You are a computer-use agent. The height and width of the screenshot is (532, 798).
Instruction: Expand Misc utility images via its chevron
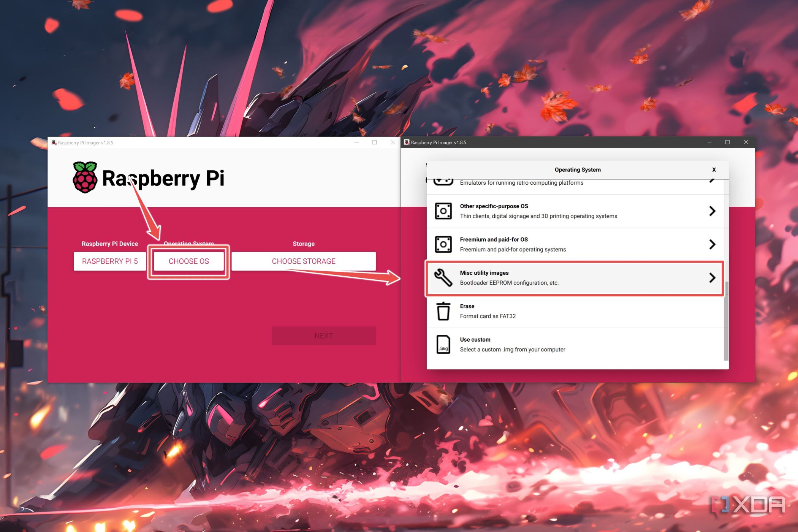tap(712, 277)
